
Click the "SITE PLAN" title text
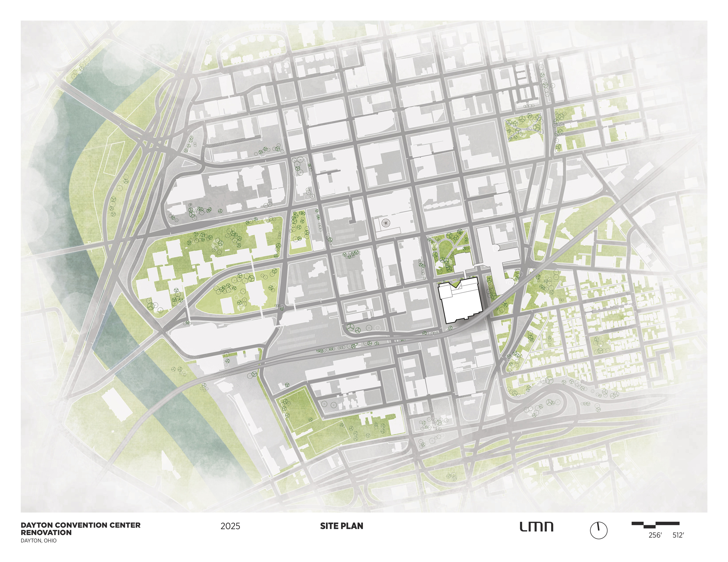341,526
